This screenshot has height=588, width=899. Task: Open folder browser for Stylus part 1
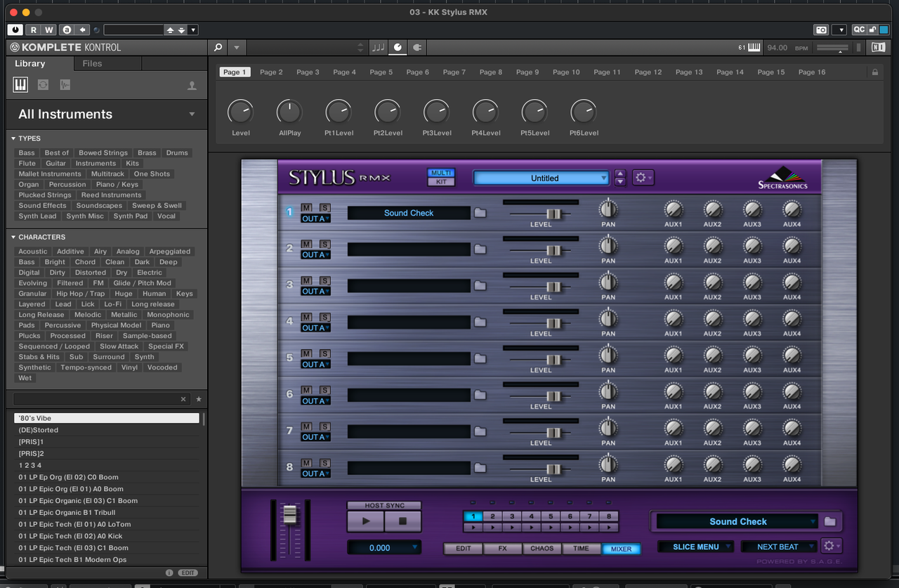click(x=480, y=212)
